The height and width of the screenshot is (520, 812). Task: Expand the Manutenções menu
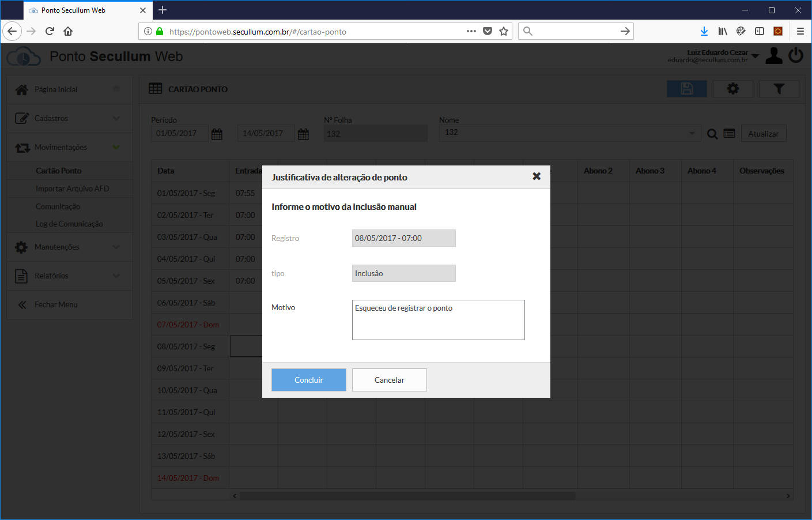[70, 247]
